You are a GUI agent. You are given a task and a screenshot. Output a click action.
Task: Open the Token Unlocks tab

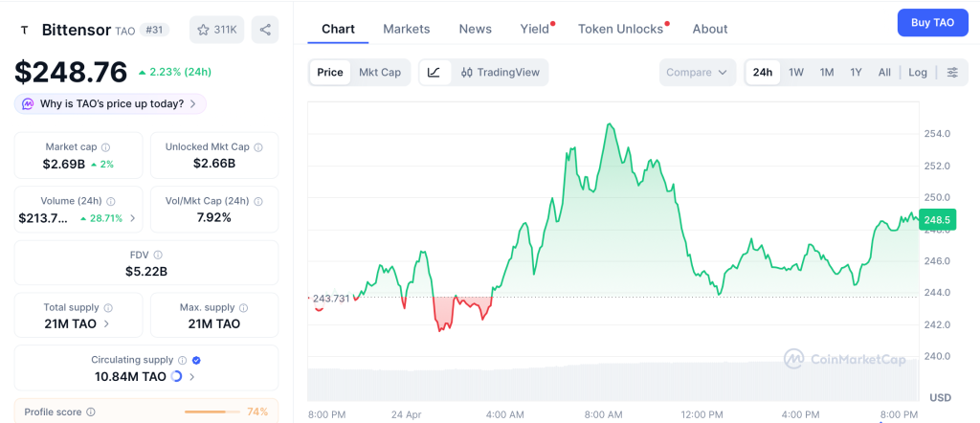pyautogui.click(x=620, y=29)
